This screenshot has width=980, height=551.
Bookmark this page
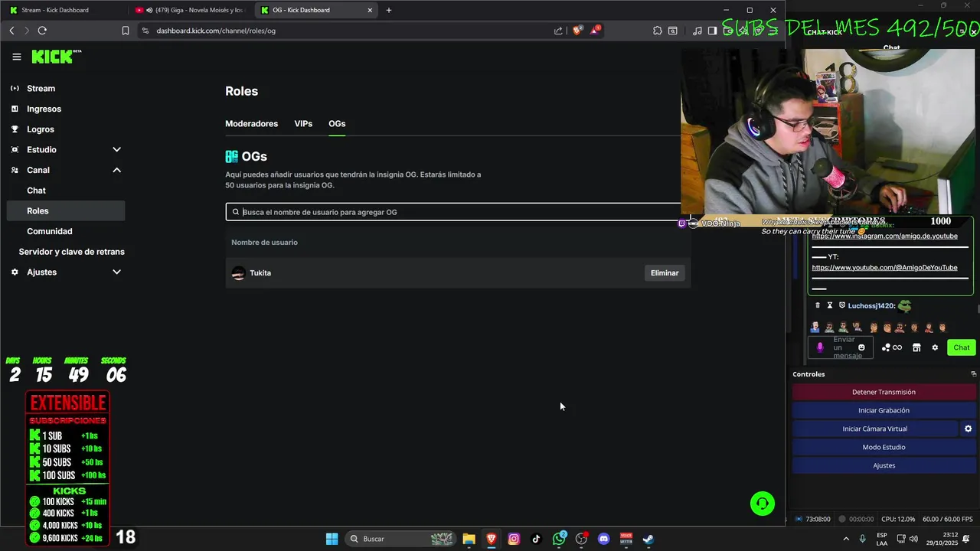click(x=126, y=31)
